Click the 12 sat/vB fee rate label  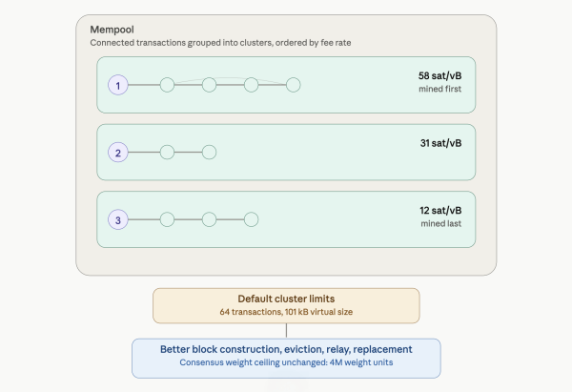(440, 211)
